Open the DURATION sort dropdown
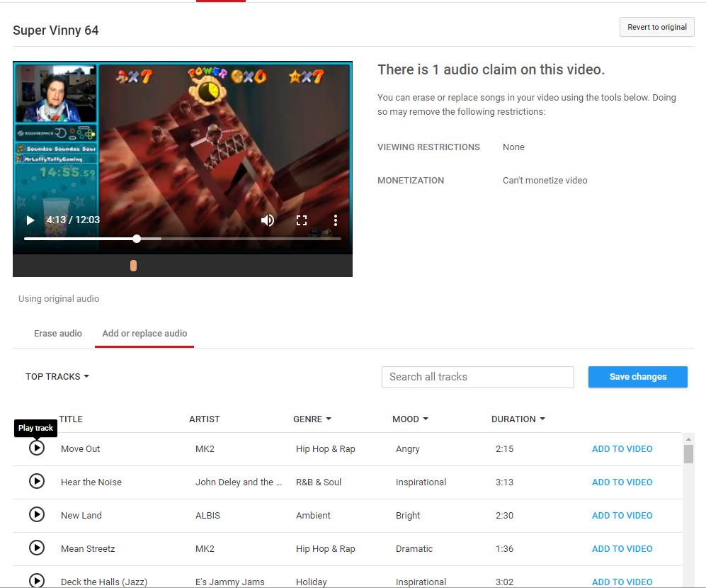Viewport: 706px width, 588px height. tap(518, 419)
